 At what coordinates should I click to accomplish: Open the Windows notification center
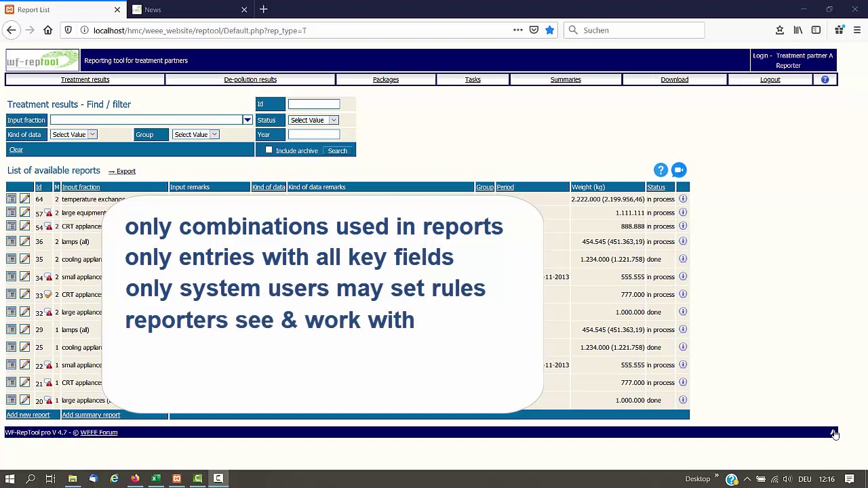[849, 479]
